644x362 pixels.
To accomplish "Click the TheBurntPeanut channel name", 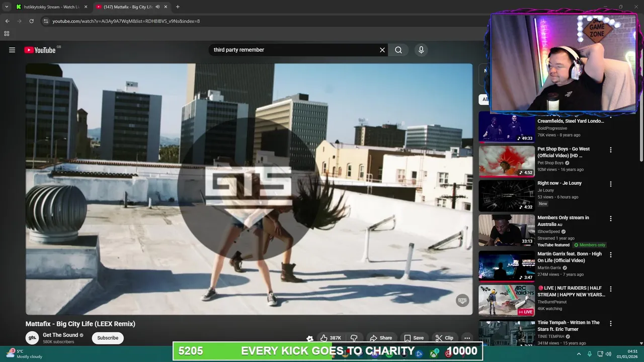I will coord(552,302).
